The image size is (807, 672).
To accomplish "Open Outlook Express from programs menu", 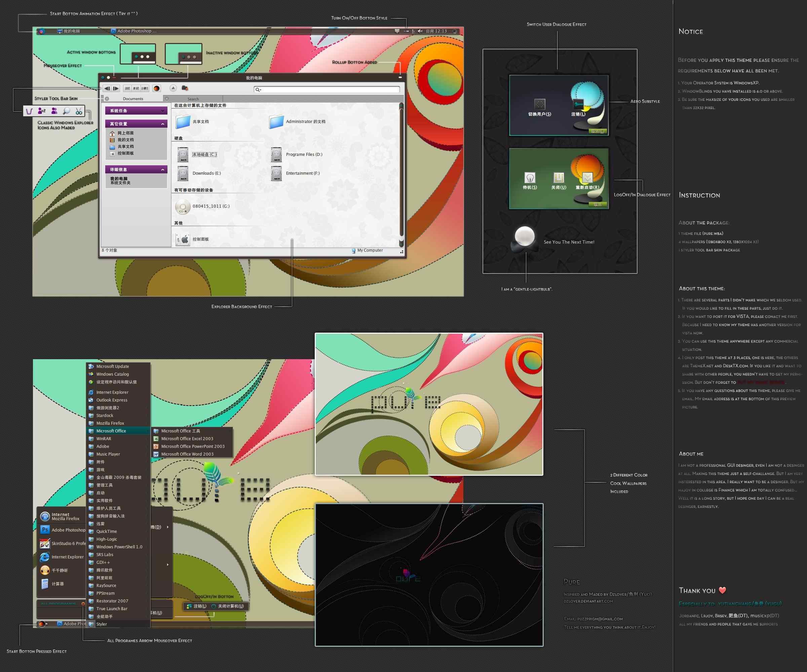I will pyautogui.click(x=119, y=400).
